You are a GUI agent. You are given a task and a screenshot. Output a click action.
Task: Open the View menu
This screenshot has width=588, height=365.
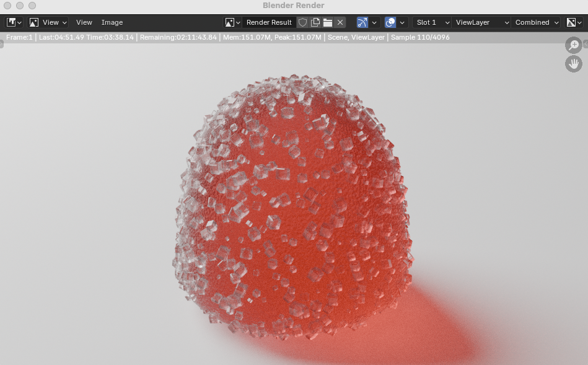(84, 22)
